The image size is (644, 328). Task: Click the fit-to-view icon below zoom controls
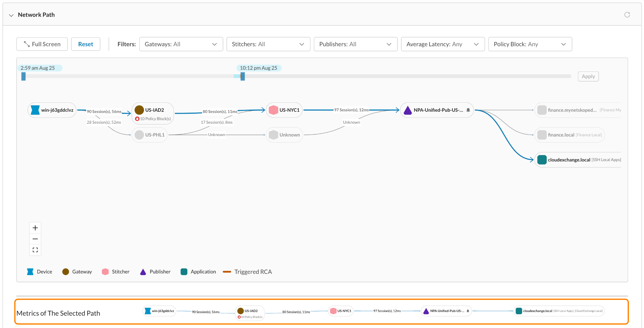[35, 250]
